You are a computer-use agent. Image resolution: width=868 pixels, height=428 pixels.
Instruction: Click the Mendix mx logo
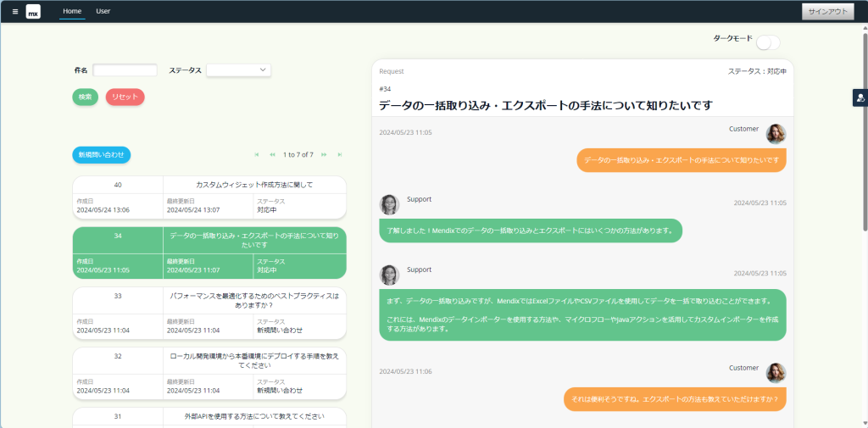click(33, 12)
